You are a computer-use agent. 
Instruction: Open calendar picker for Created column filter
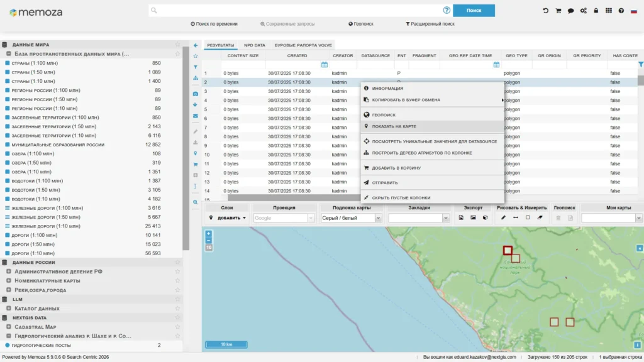325,65
